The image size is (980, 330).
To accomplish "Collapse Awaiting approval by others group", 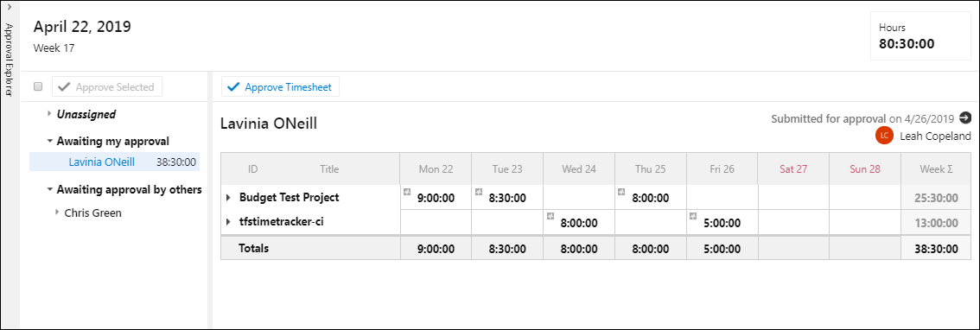I will point(49,189).
